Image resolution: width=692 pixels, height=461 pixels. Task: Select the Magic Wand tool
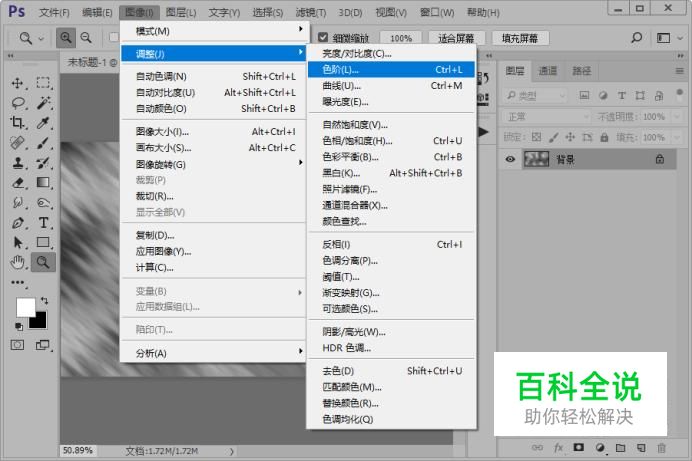coord(43,103)
